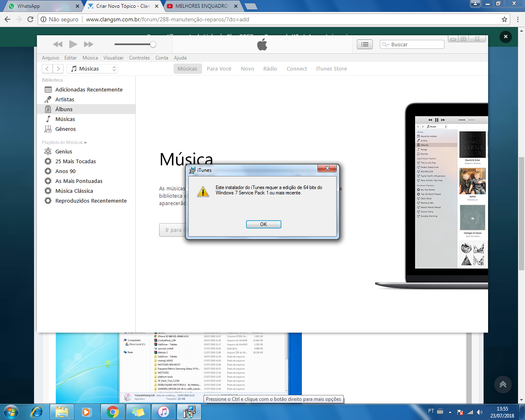The image size is (525, 420).
Task: Select Adicionadas Recentemente in the library
Action: pos(86,89)
